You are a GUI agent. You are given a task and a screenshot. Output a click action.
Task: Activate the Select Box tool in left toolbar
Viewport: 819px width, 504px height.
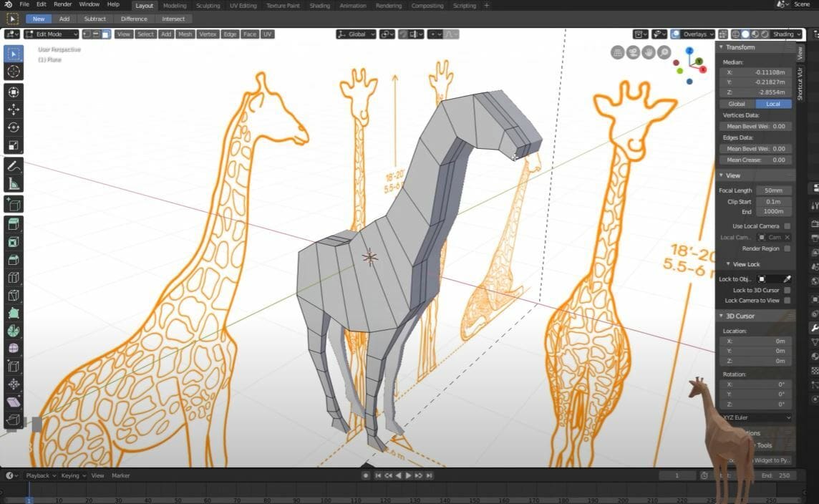(x=14, y=54)
